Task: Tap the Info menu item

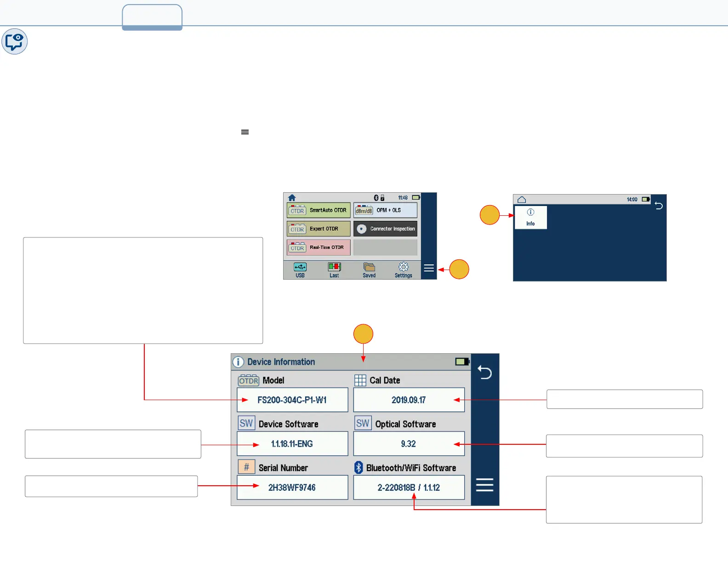Action: [531, 217]
